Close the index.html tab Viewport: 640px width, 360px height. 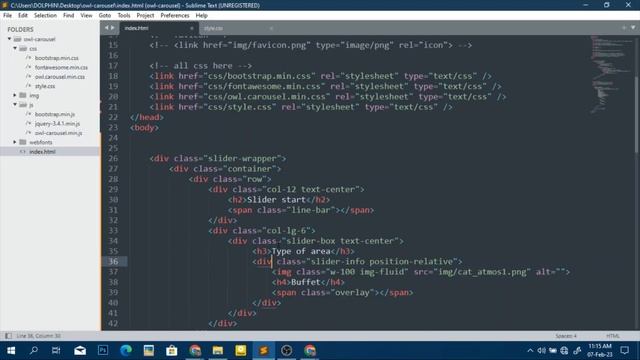point(191,28)
